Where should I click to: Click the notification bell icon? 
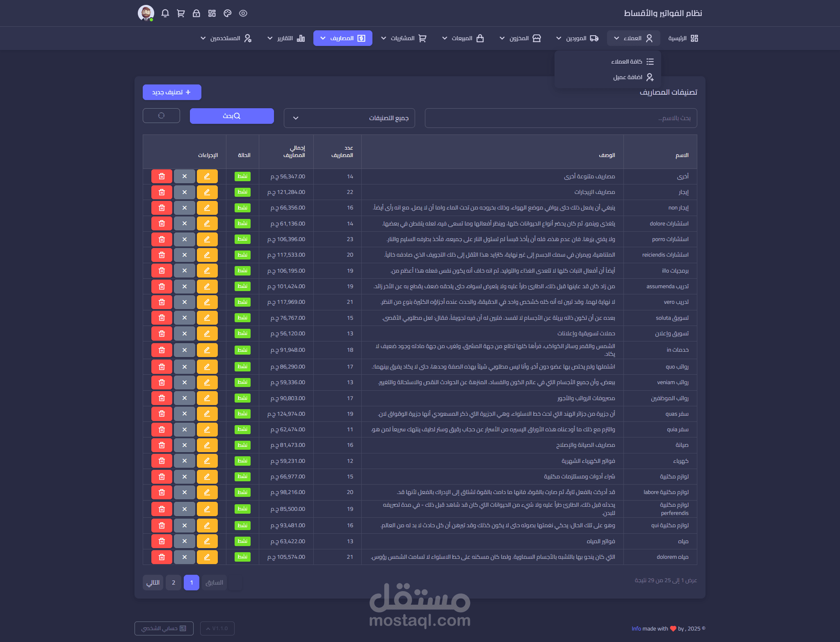click(x=165, y=14)
